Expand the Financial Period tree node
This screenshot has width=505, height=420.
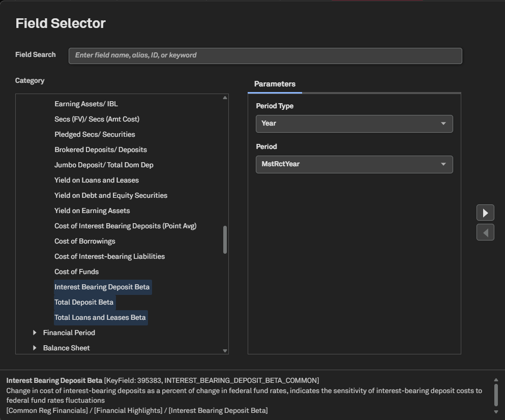35,333
